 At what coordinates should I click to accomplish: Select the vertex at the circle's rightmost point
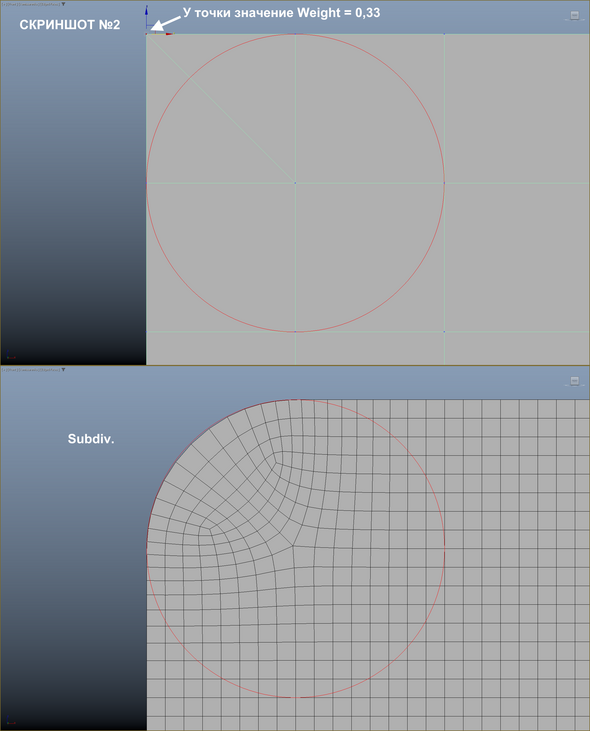point(444,183)
